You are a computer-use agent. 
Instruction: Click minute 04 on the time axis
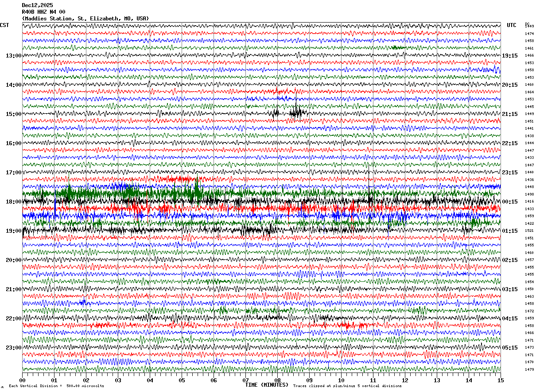(150, 380)
